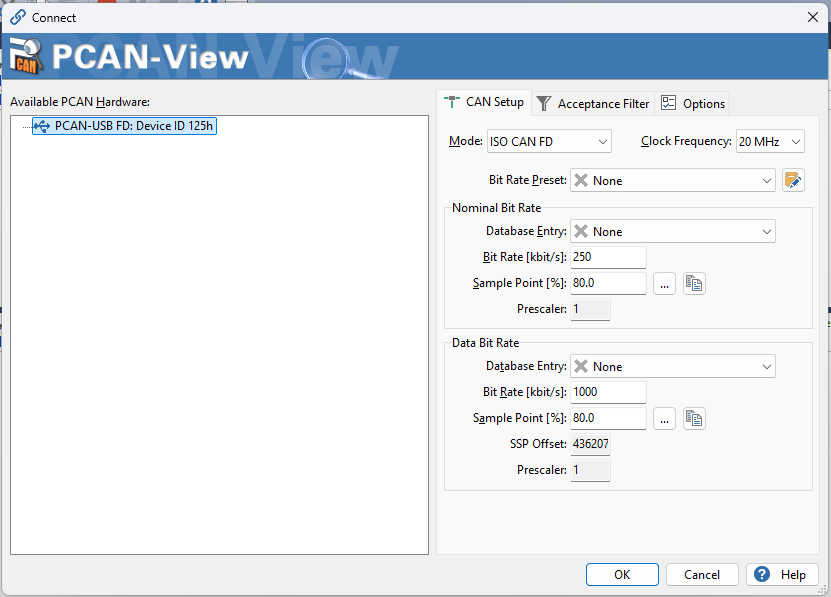Click the Connect chain-link title icon
The image size is (831, 597).
(17, 17)
